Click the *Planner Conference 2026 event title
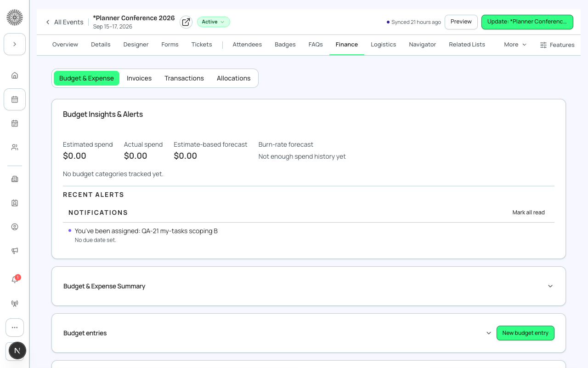The image size is (588, 368). point(134,18)
